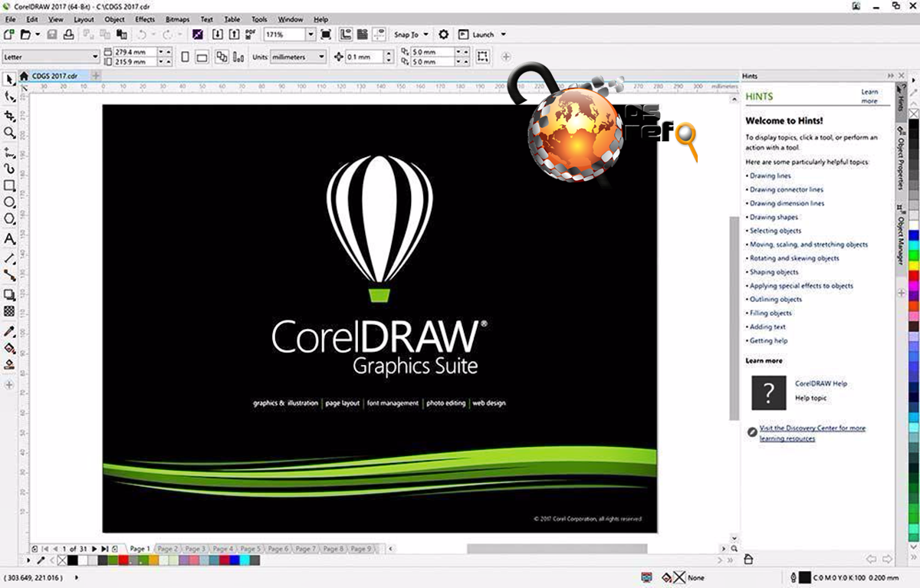920x588 pixels.
Task: Click the CorelDRAW Help question mark button
Action: (x=769, y=393)
